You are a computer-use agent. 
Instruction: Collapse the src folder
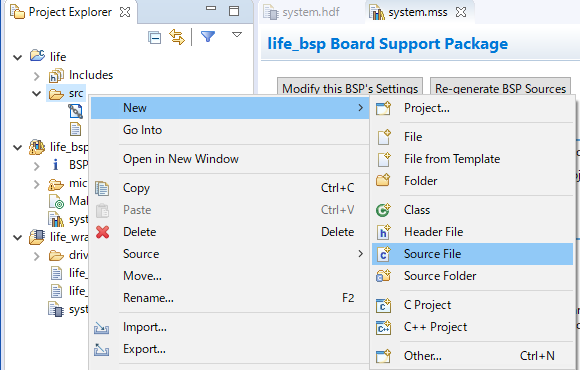pos(36,94)
